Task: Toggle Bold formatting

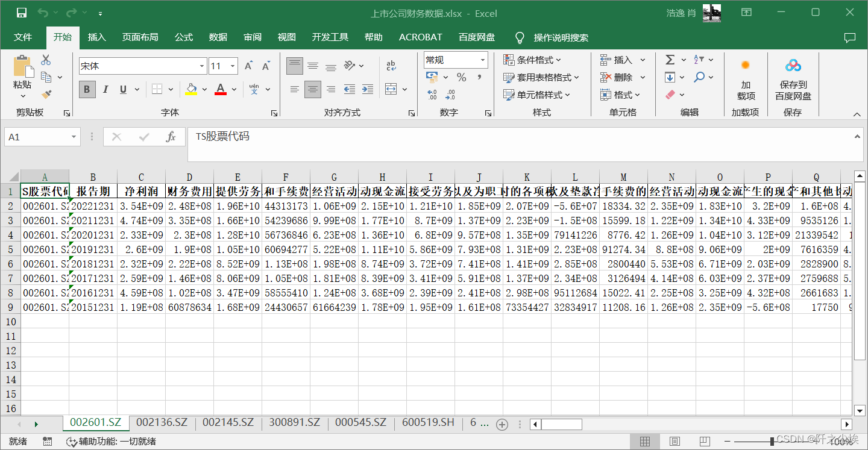Action: click(87, 89)
